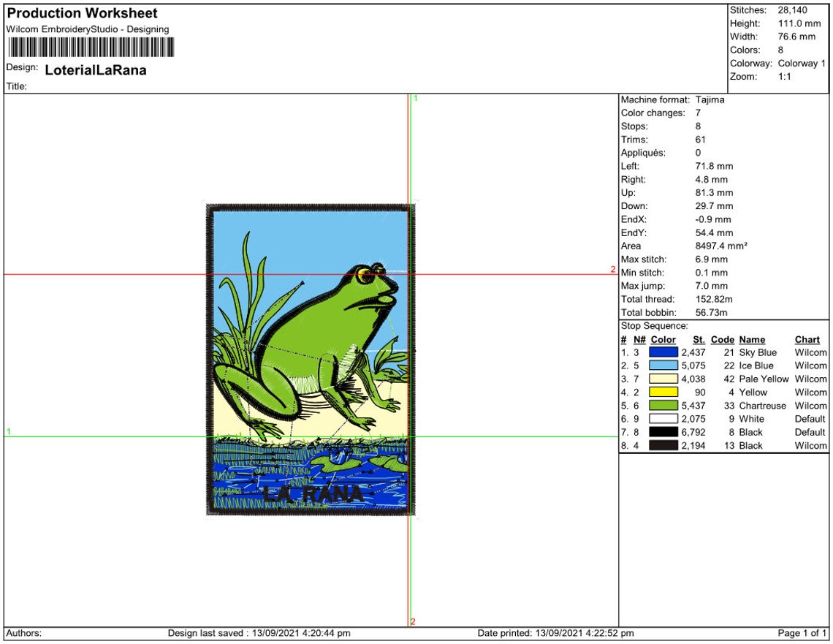Click the Tajima machine format value
The width and height of the screenshot is (833, 644).
709,100
